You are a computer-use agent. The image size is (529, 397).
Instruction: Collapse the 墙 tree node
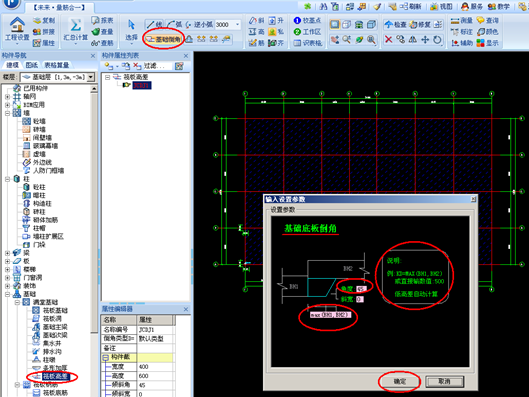(7, 113)
